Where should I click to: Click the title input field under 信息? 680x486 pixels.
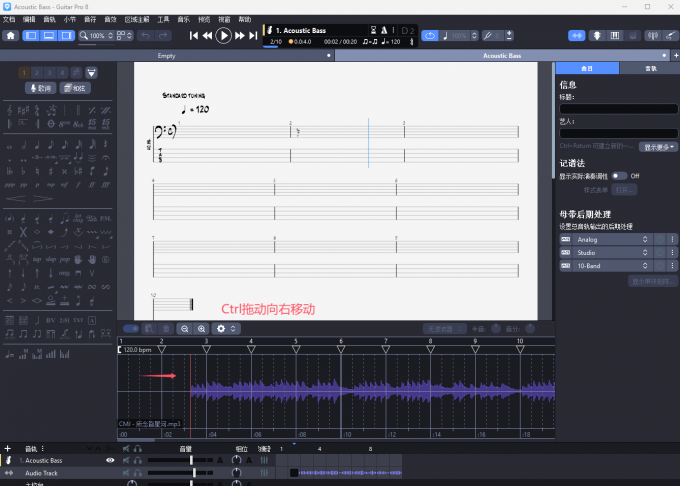tap(617, 109)
